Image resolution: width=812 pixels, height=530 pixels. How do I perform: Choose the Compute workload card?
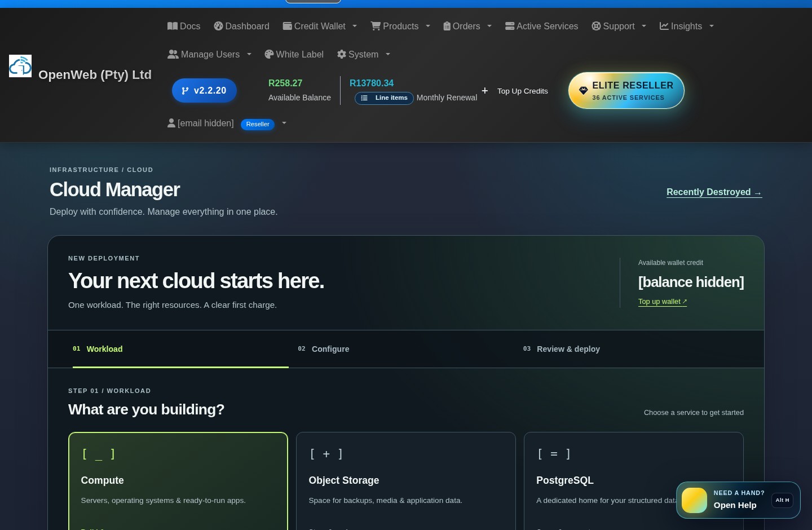[178, 481]
